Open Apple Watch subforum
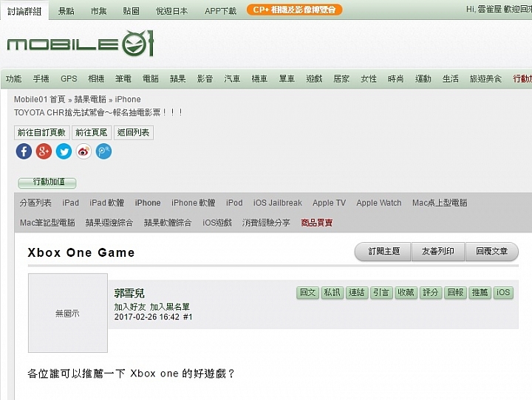The width and height of the screenshot is (532, 400). point(378,203)
